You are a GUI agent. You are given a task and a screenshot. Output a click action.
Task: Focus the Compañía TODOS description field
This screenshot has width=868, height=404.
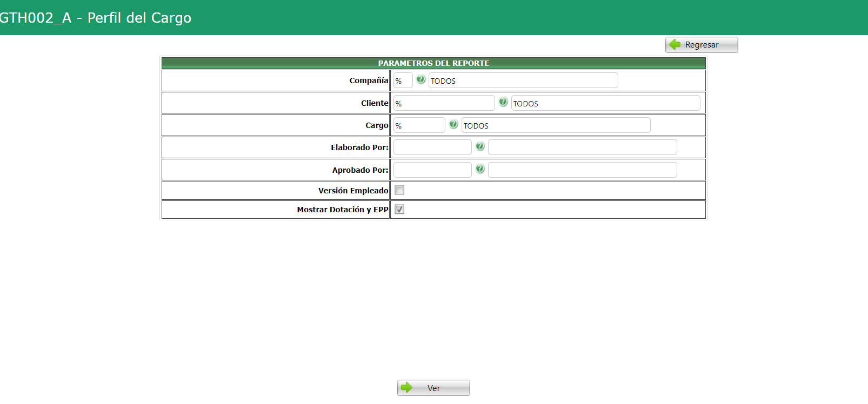coord(523,80)
